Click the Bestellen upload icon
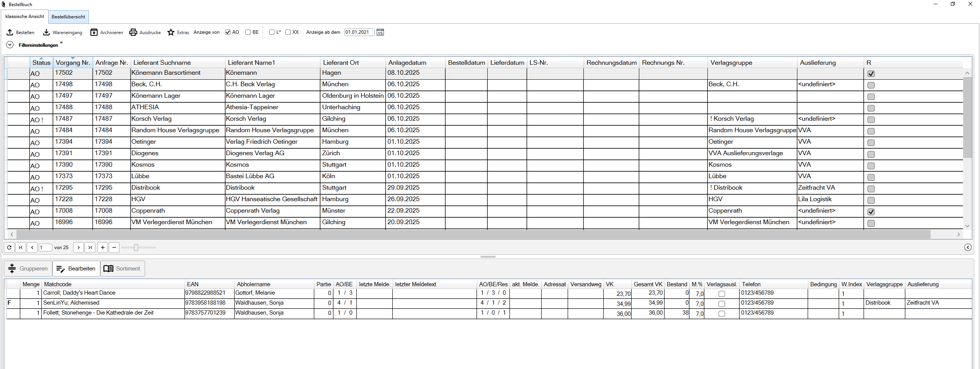980x369 pixels. (x=10, y=33)
